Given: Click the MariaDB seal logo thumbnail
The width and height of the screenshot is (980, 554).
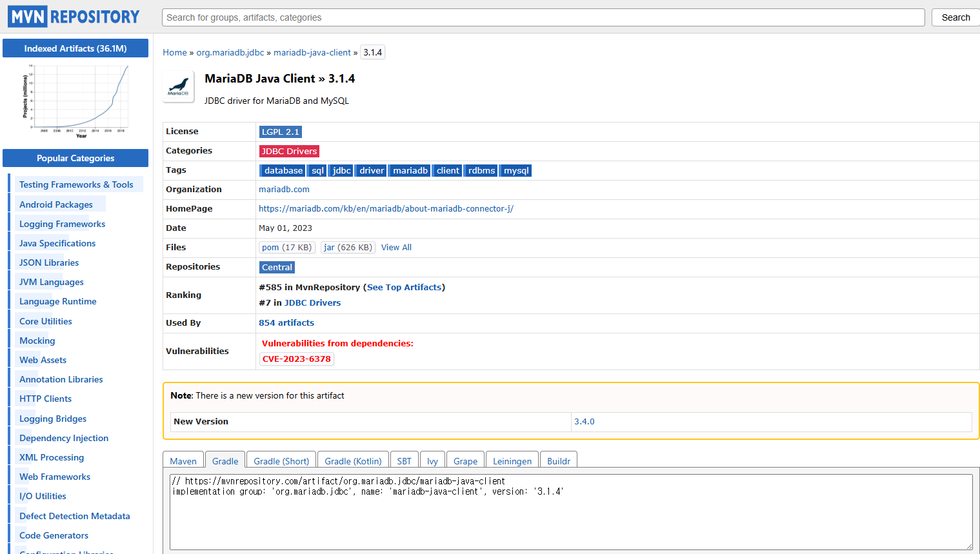Looking at the screenshot, I should tap(178, 86).
